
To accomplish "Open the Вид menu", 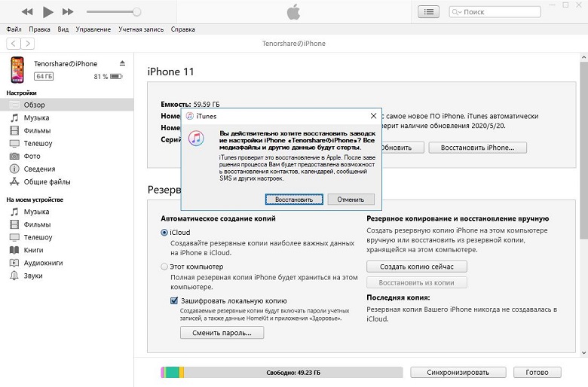I will coord(63,29).
